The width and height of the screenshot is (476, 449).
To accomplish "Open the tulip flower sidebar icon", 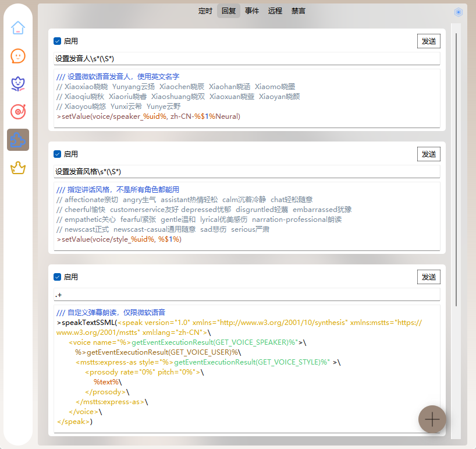I will (18, 84).
